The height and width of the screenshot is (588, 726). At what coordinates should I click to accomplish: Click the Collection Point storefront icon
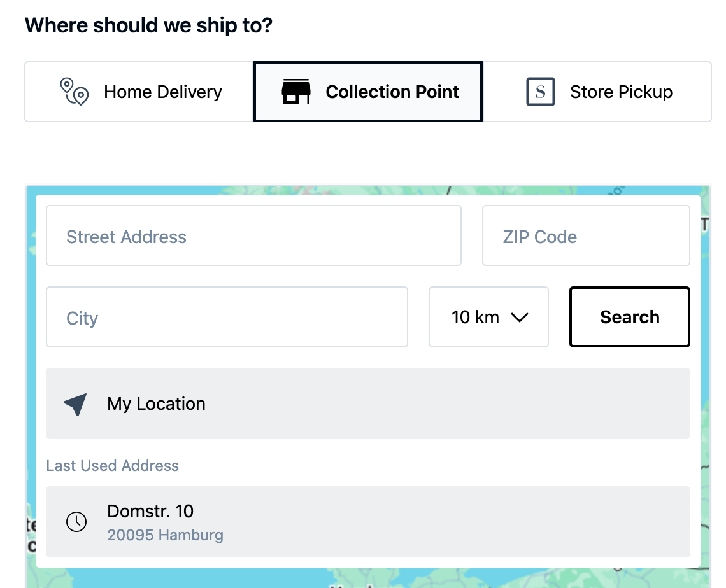tap(296, 92)
